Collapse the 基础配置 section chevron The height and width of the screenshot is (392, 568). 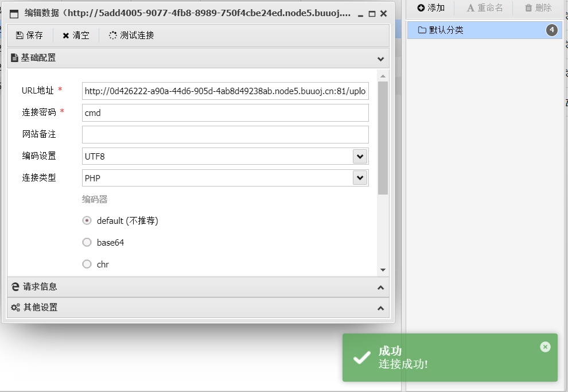point(380,59)
